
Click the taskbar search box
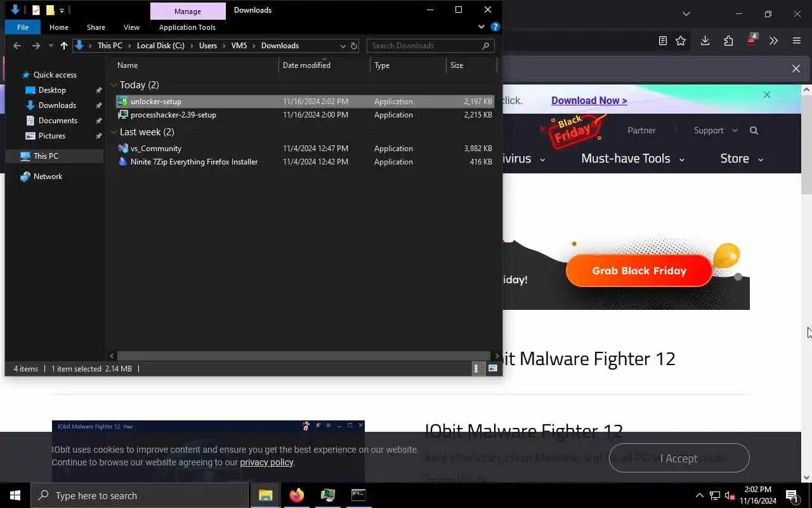pos(140,495)
